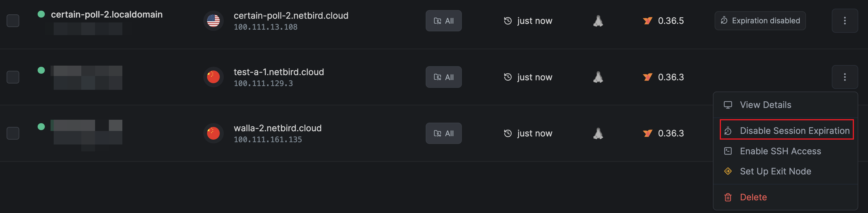Click the NetBird logo beside version 0.36.5
Viewport: 868px width, 213px height.
647,21
